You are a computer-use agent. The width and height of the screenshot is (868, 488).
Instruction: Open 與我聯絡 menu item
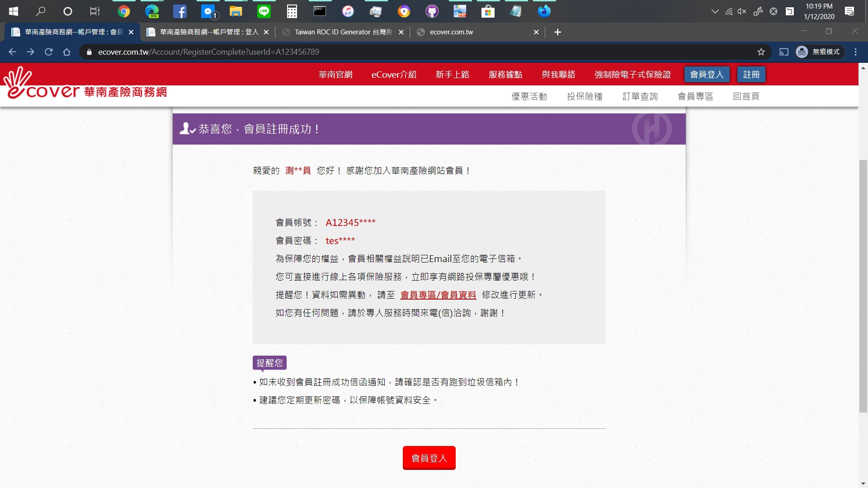pos(558,75)
